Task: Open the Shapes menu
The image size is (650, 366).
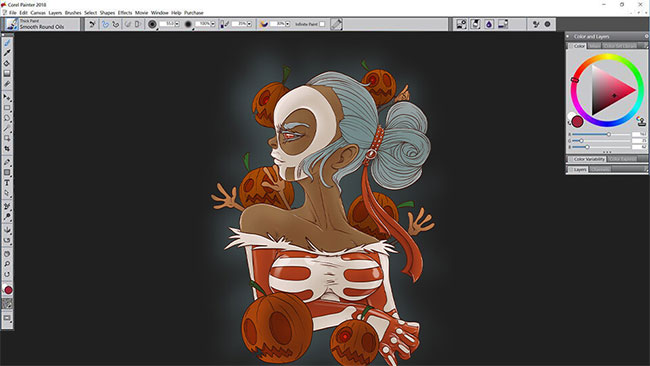Action: pos(107,13)
